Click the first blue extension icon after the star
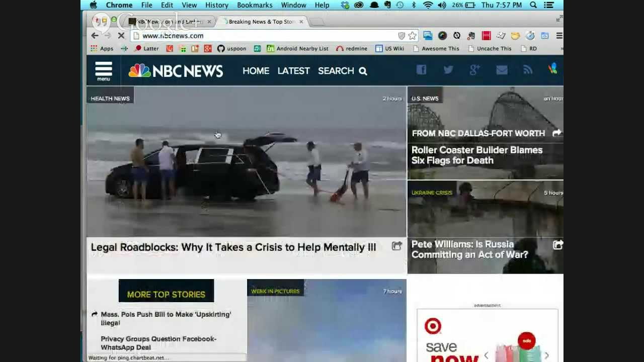This screenshot has height=362, width=644. (x=428, y=36)
